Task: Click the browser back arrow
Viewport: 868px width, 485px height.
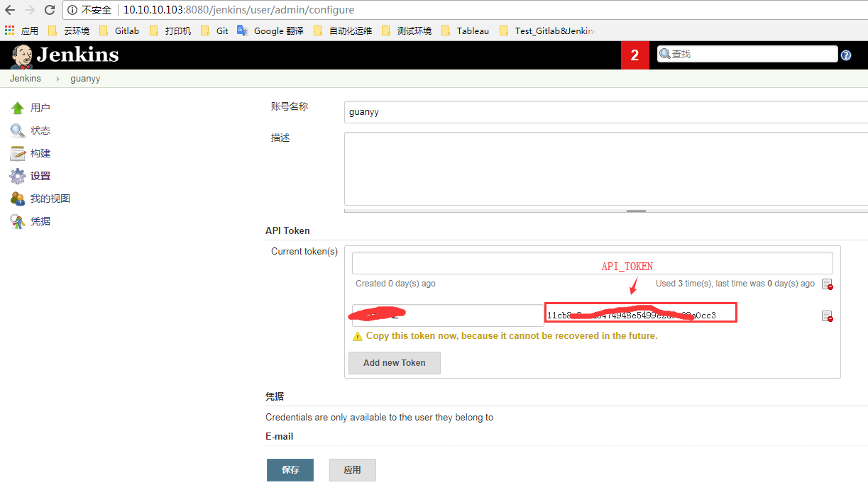Action: click(10, 10)
